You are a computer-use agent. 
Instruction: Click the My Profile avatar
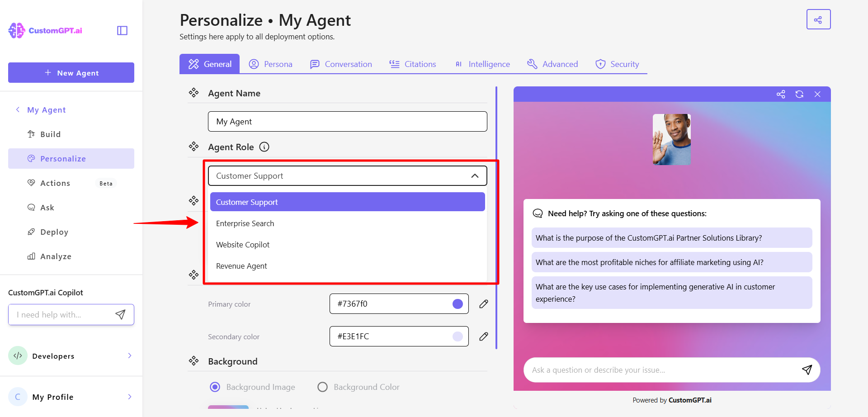click(18, 397)
